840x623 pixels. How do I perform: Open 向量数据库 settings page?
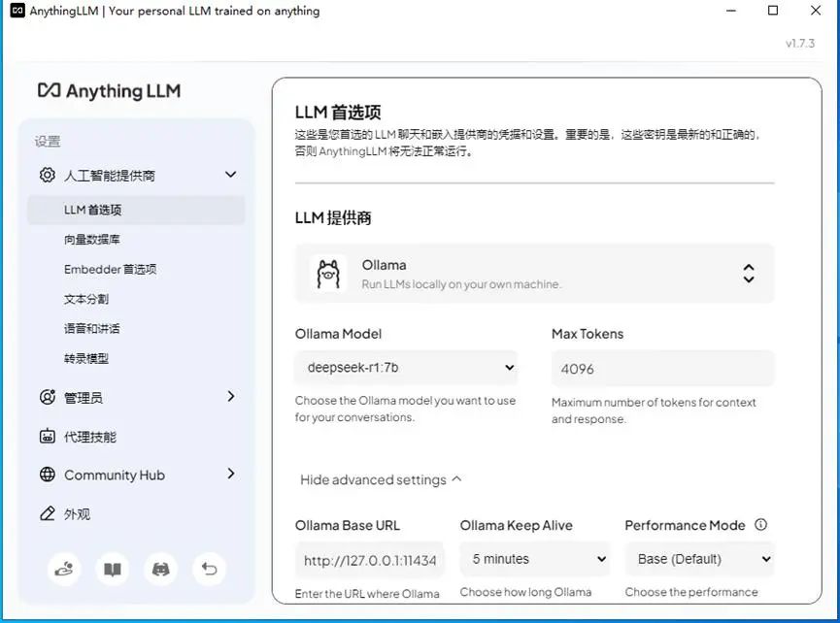(x=91, y=240)
